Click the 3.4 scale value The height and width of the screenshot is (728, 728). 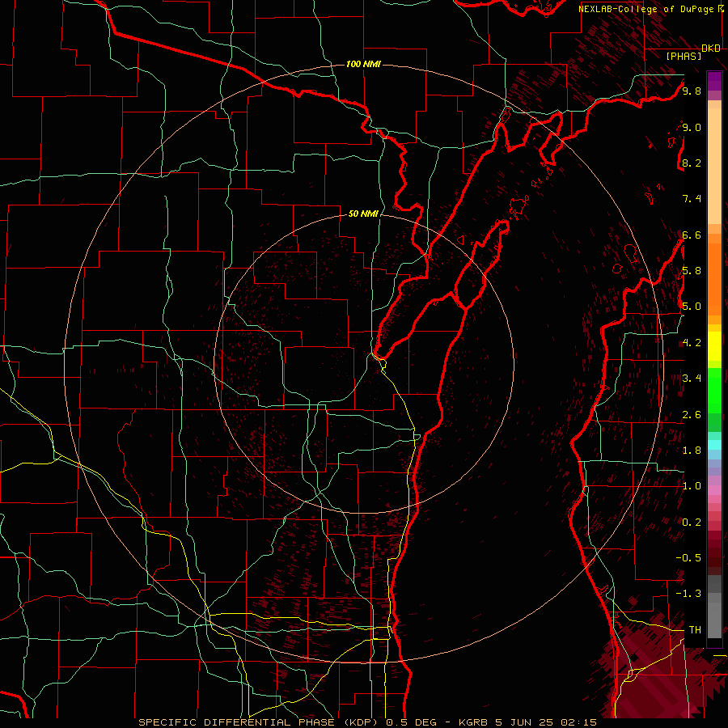tap(692, 379)
